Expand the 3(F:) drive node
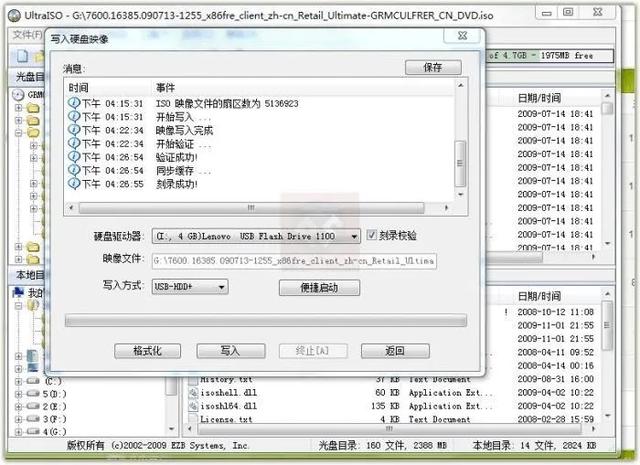The height and width of the screenshot is (465, 640). coord(18,419)
